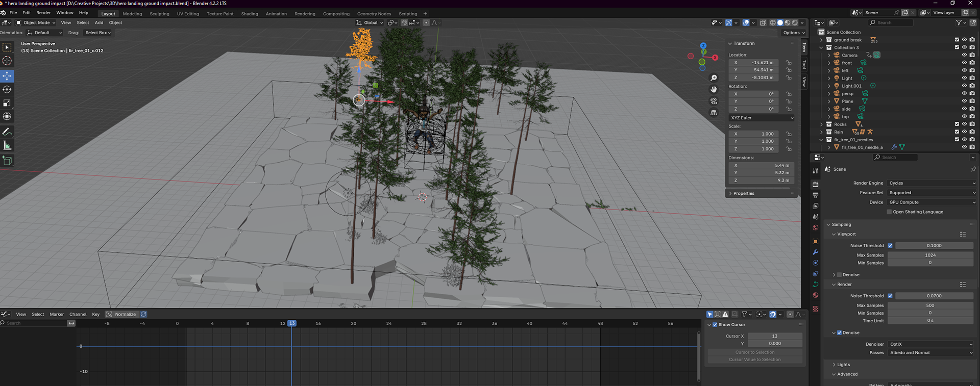
Task: Open the World properties tab icon
Action: click(x=815, y=228)
